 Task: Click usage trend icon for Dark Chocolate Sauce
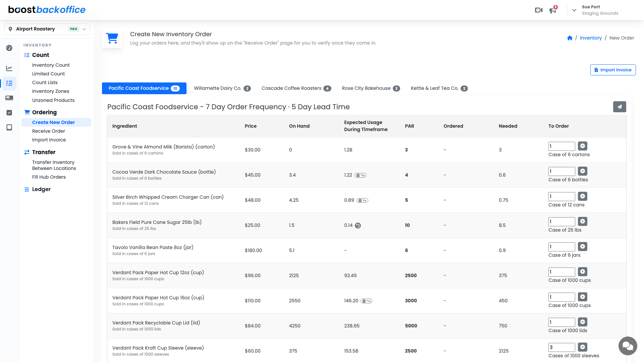click(x=361, y=175)
